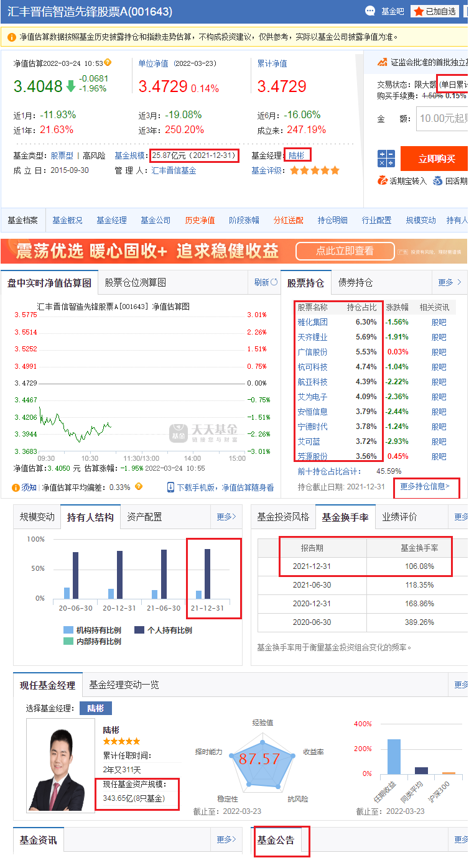Click the 刷新 refresh icon

274,282
